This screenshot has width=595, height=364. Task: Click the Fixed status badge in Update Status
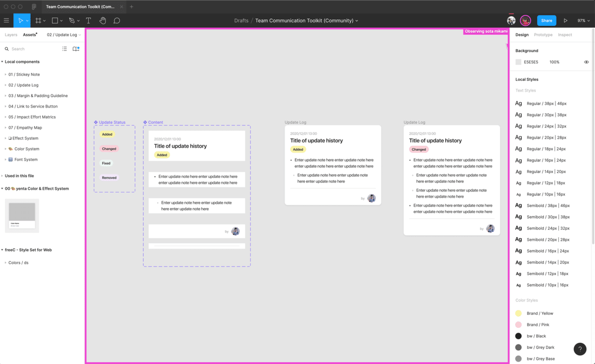(106, 163)
